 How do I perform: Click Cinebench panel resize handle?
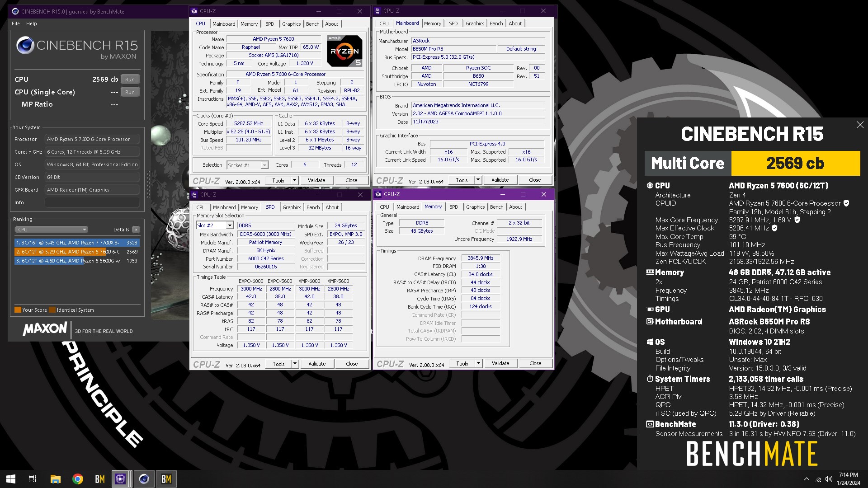pyautogui.click(x=148, y=184)
